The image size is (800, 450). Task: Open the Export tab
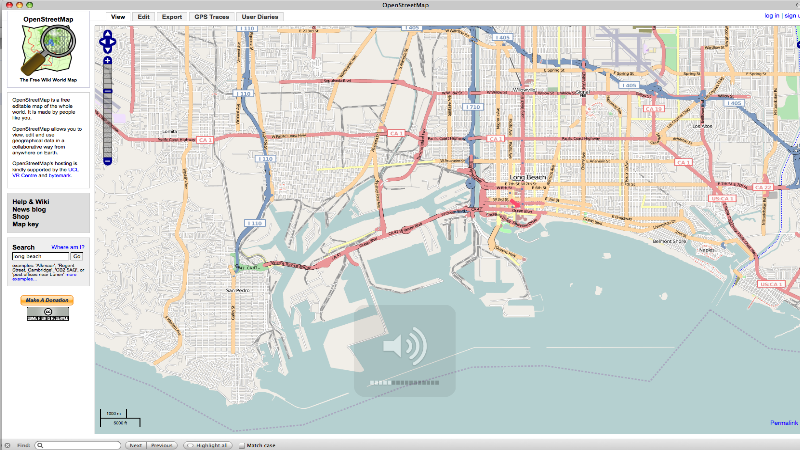pos(172,17)
